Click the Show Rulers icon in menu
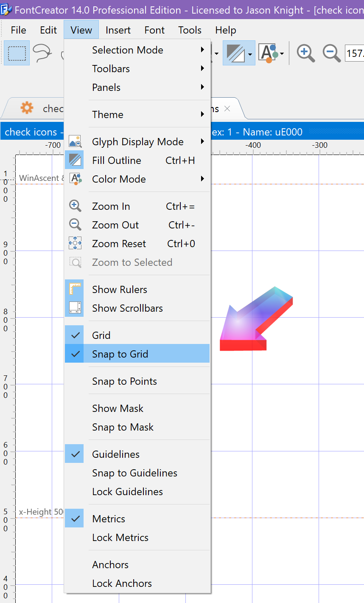Image resolution: width=364 pixels, height=603 pixels. tap(75, 289)
